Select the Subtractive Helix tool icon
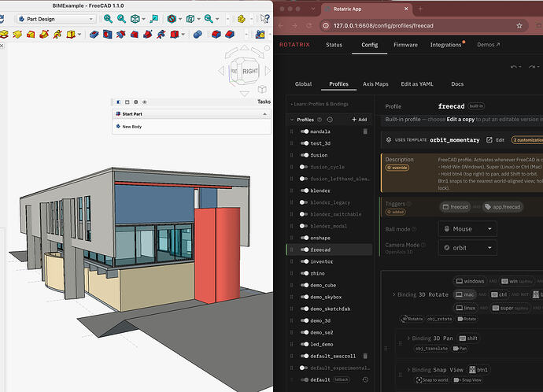 tap(161, 35)
